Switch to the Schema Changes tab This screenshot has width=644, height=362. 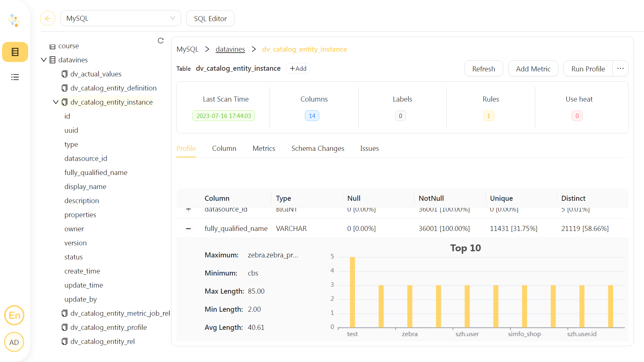tap(317, 148)
